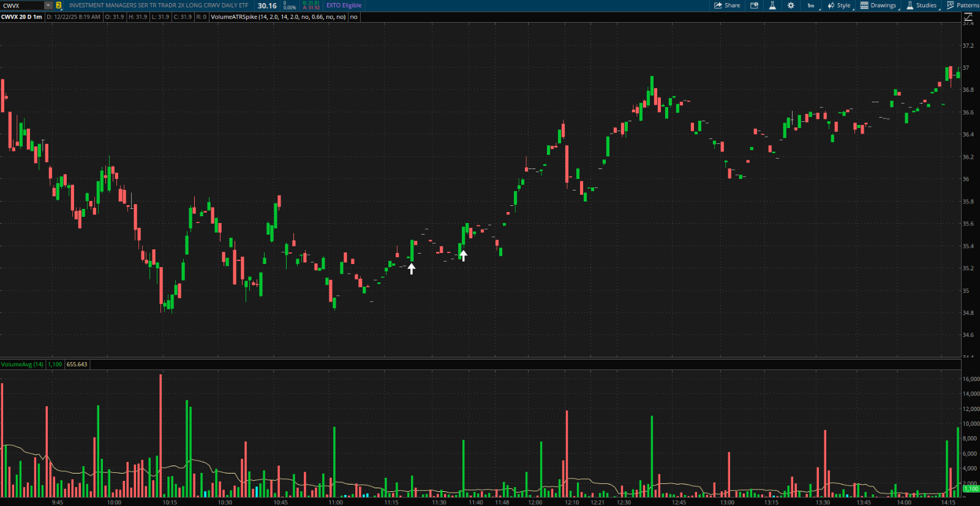Click the green 1,100 tag on volume axis
The image size is (980, 506).
971,489
